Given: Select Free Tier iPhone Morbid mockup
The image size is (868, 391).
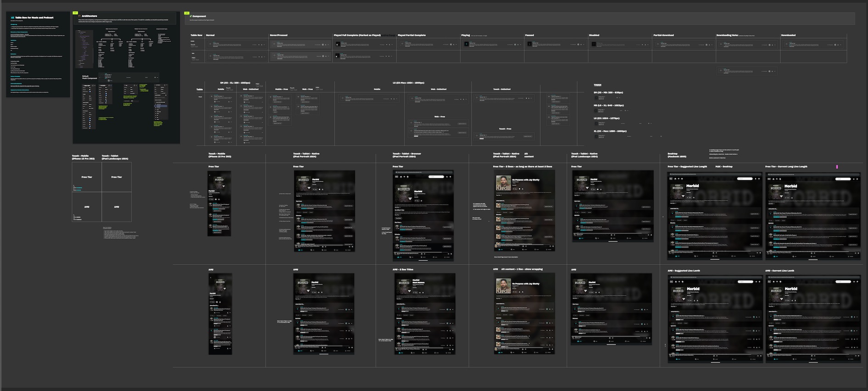Looking at the screenshot, I should pos(219,204).
